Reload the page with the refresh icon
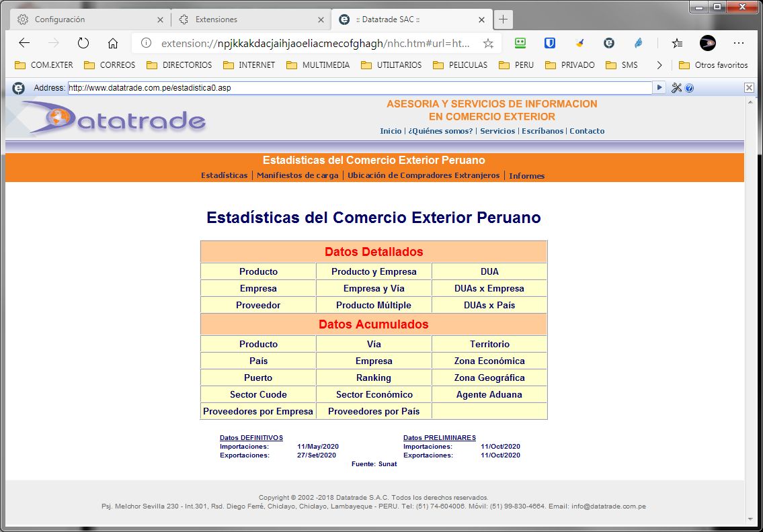 (83, 43)
